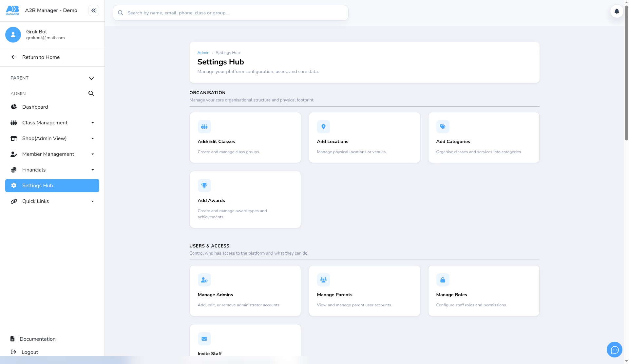Open the Invite Staff card title
This screenshot has width=629, height=364.
[210, 354]
